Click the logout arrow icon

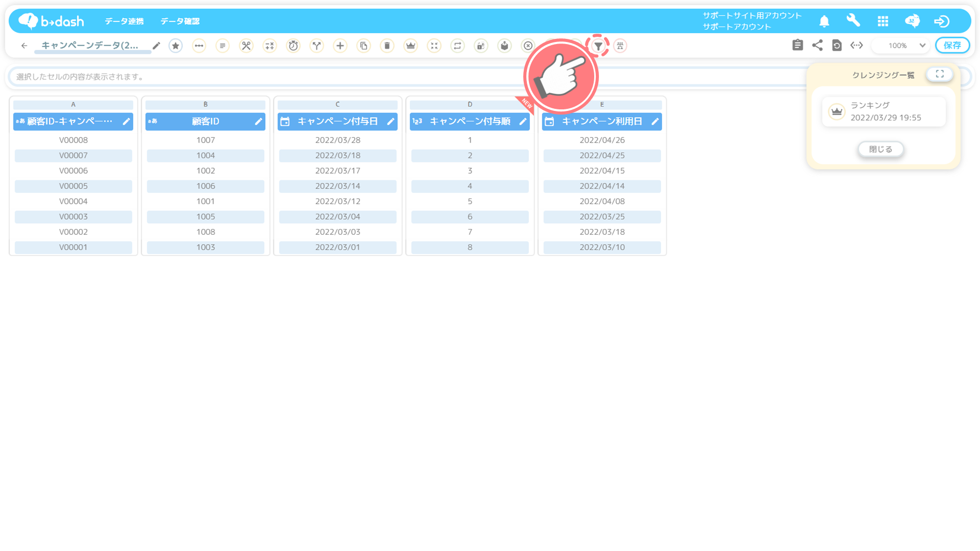pos(942,21)
